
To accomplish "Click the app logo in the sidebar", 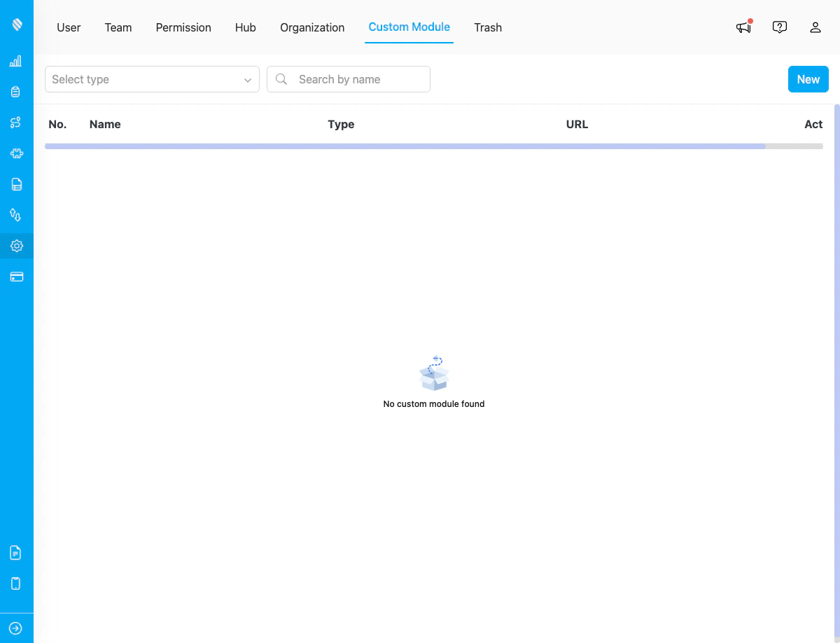I will click(x=17, y=25).
